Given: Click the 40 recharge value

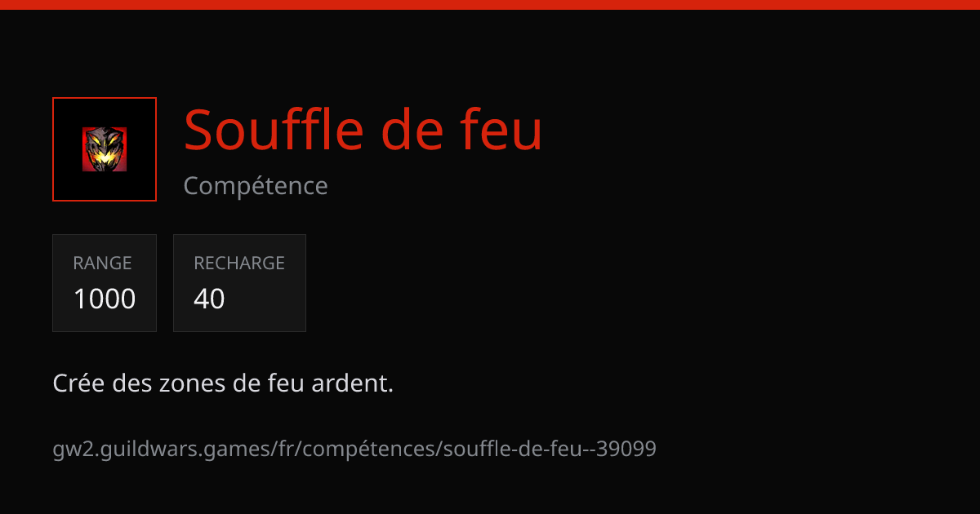Looking at the screenshot, I should [x=209, y=299].
